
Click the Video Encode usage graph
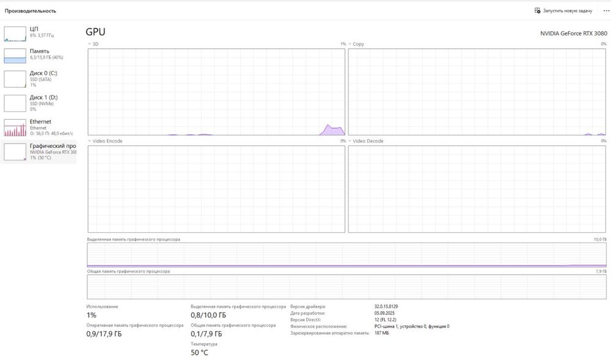[x=216, y=189]
